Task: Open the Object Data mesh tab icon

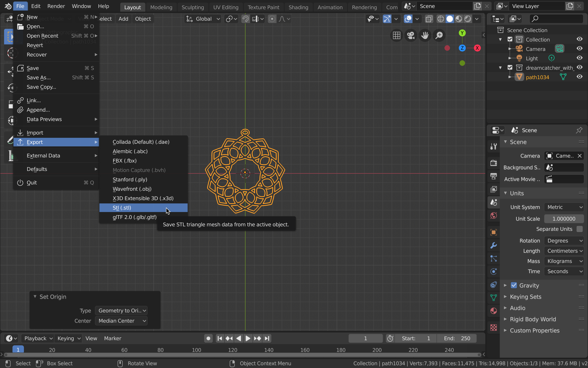Action: coord(493,298)
